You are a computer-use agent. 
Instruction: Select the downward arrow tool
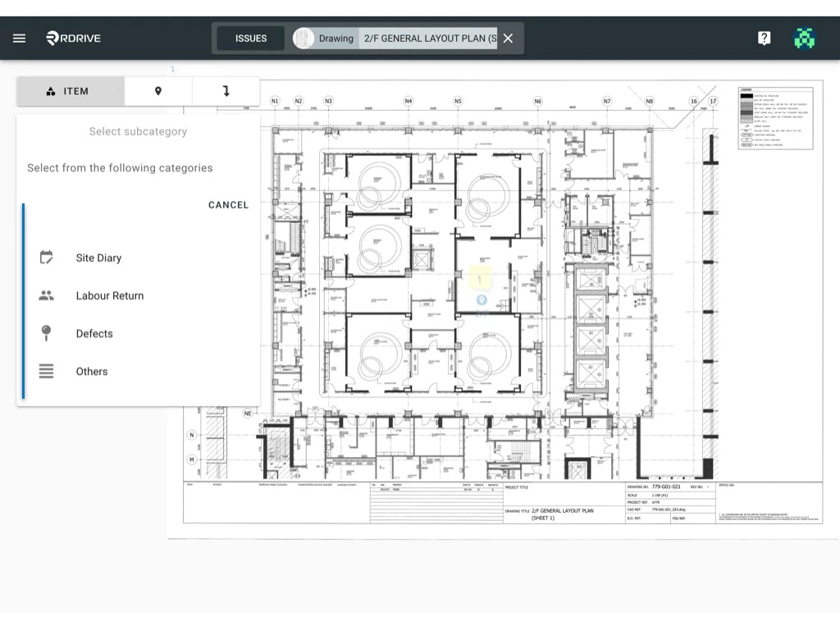point(226,90)
